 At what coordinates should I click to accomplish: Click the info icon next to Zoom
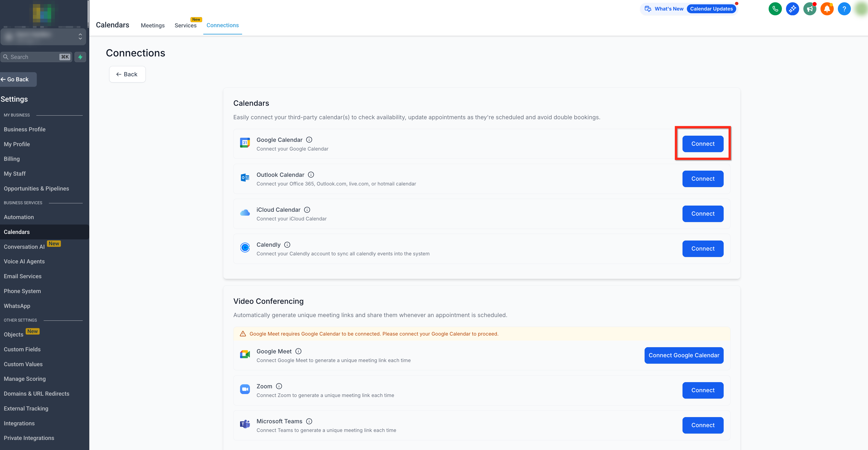(x=279, y=386)
